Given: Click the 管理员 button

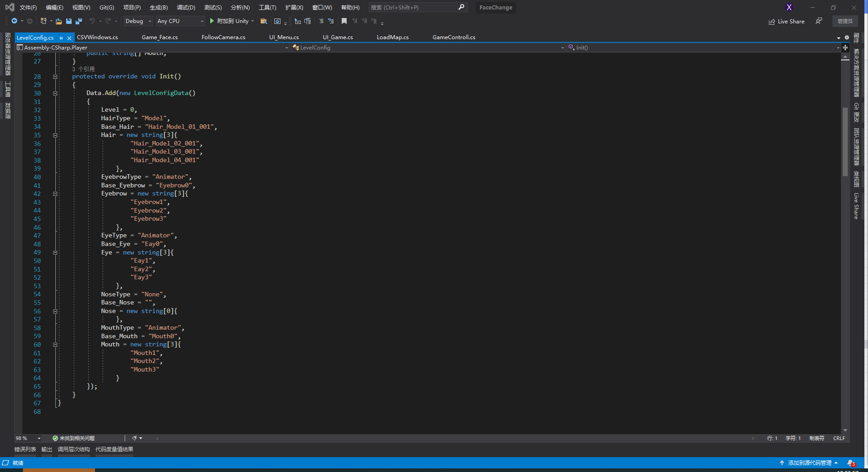Looking at the screenshot, I should [x=845, y=21].
